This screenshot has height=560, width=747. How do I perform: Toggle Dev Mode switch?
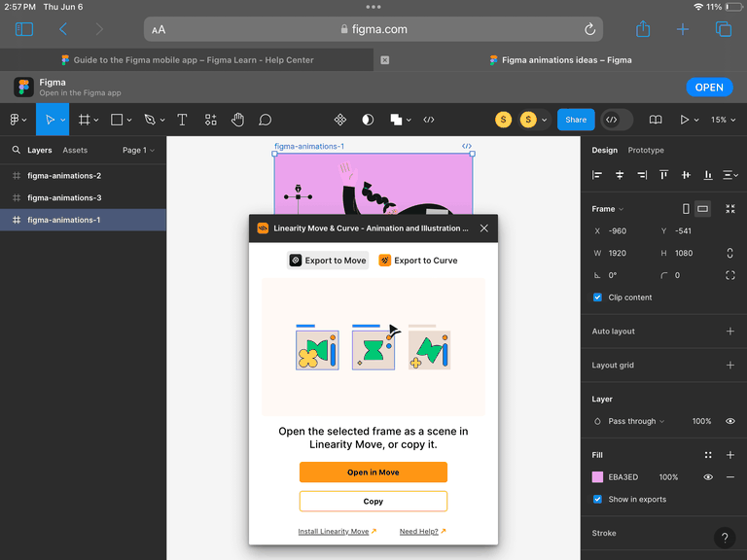pos(617,120)
